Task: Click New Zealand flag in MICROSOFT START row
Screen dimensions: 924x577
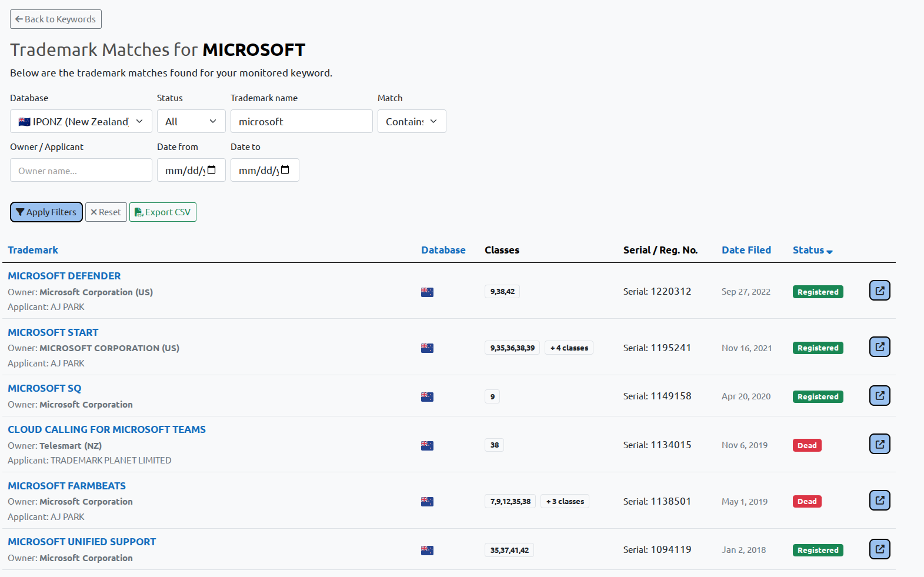Action: coord(427,348)
